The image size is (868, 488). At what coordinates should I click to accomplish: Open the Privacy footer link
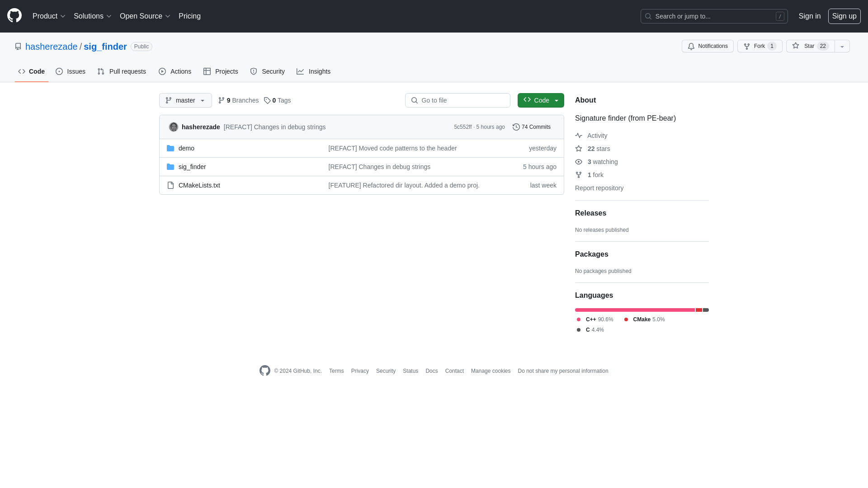pyautogui.click(x=360, y=371)
